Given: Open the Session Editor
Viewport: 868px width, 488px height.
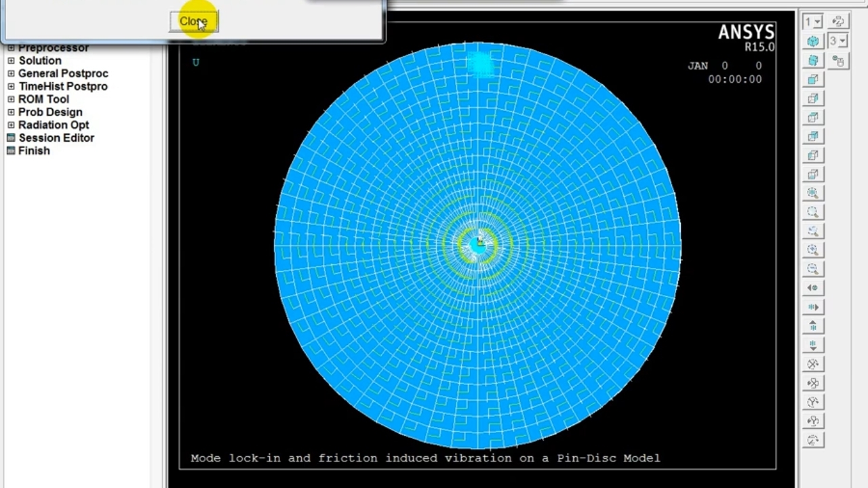Looking at the screenshot, I should tap(56, 138).
